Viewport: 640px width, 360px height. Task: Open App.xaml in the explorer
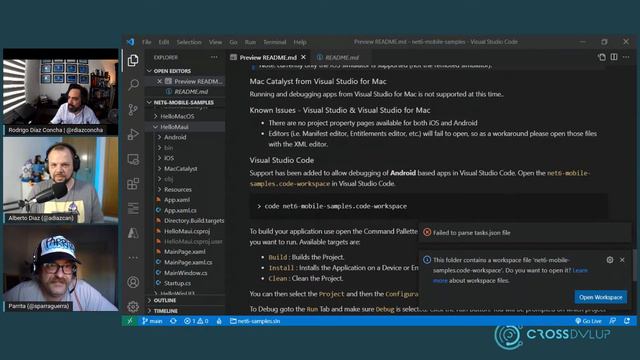tap(185, 200)
